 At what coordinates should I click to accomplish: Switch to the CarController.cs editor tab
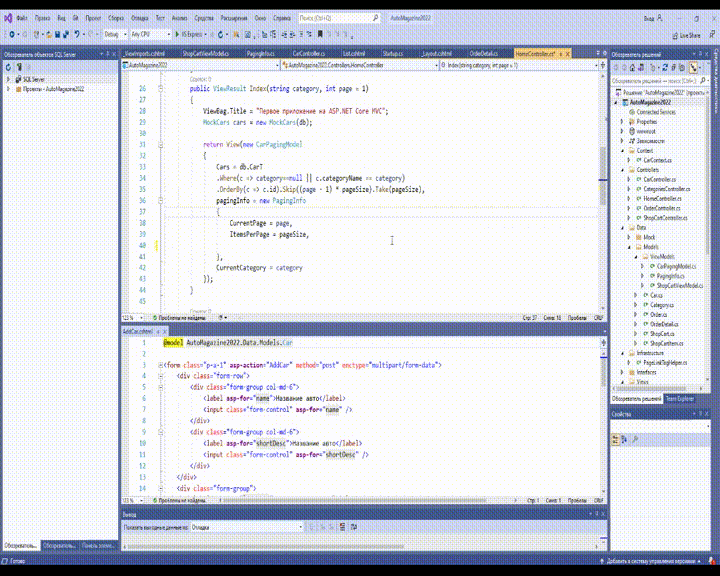click(x=309, y=54)
